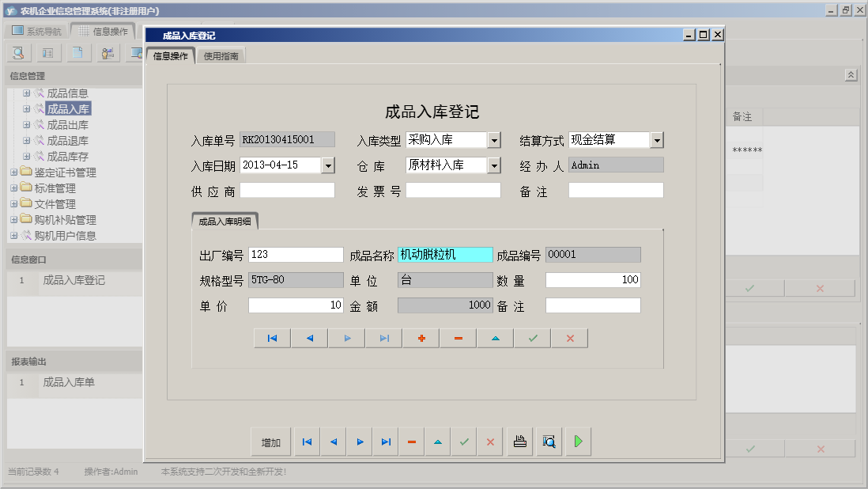Open the 入库日期 date picker dropdown
This screenshot has width=868, height=489.
[x=329, y=165]
